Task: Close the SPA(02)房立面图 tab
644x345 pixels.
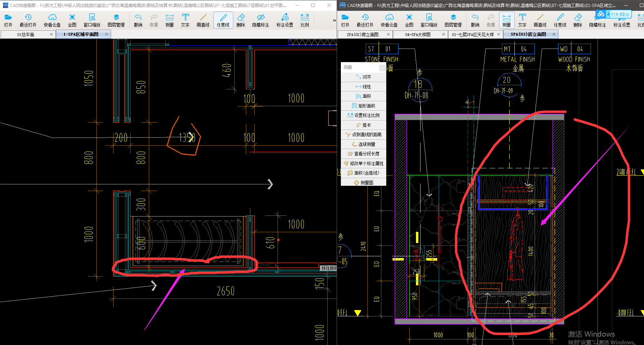Action: click(x=388, y=34)
